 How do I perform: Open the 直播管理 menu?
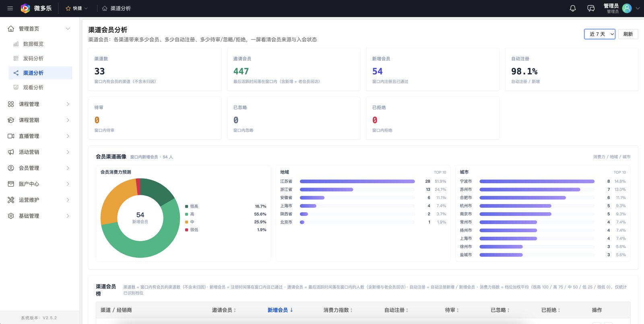pyautogui.click(x=39, y=136)
